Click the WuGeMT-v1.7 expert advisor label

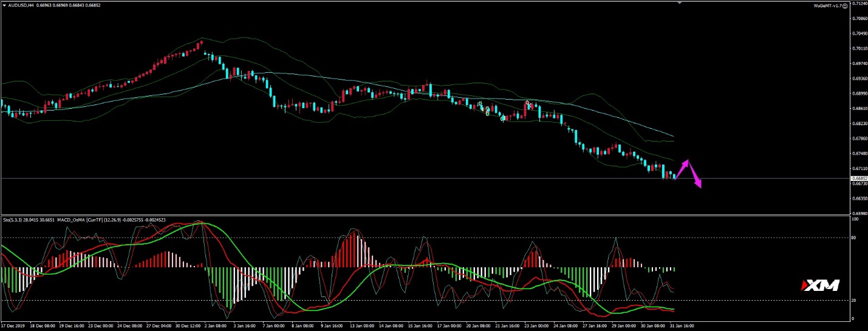[x=827, y=5]
